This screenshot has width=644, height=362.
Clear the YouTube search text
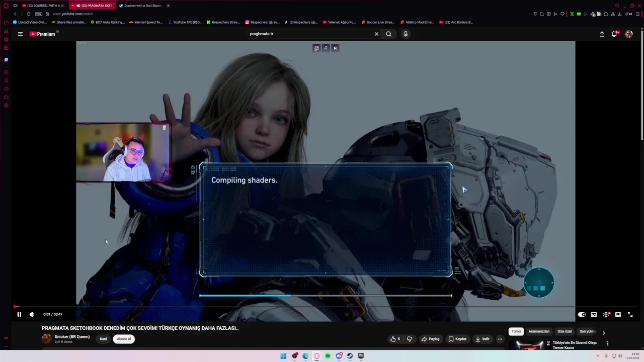[x=376, y=34]
